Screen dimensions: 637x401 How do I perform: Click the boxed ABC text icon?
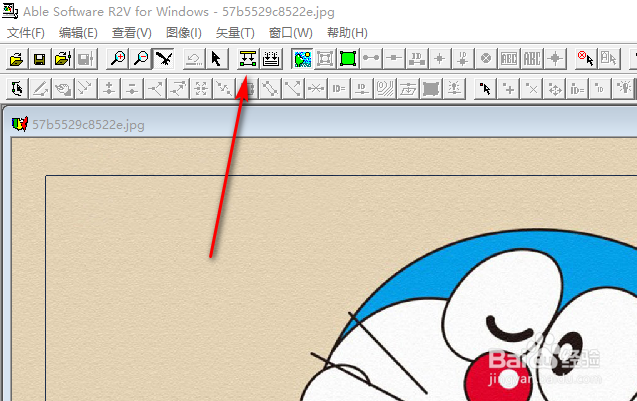click(x=509, y=59)
